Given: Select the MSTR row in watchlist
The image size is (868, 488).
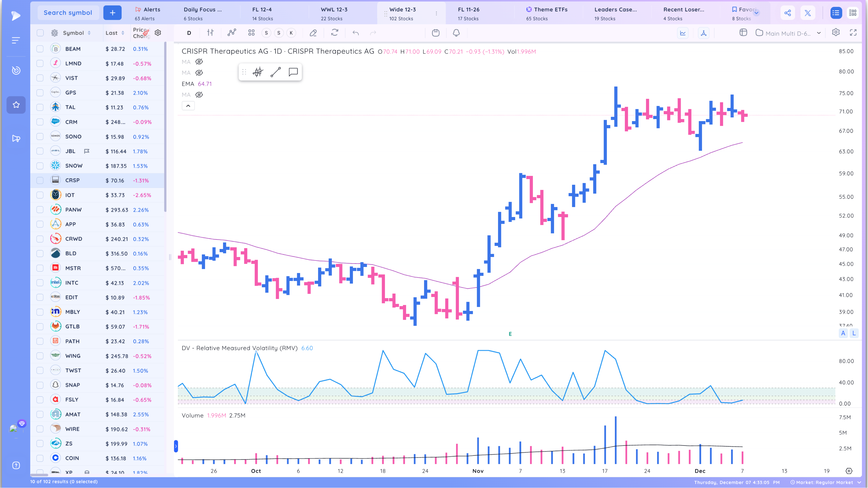Looking at the screenshot, I should (x=98, y=268).
